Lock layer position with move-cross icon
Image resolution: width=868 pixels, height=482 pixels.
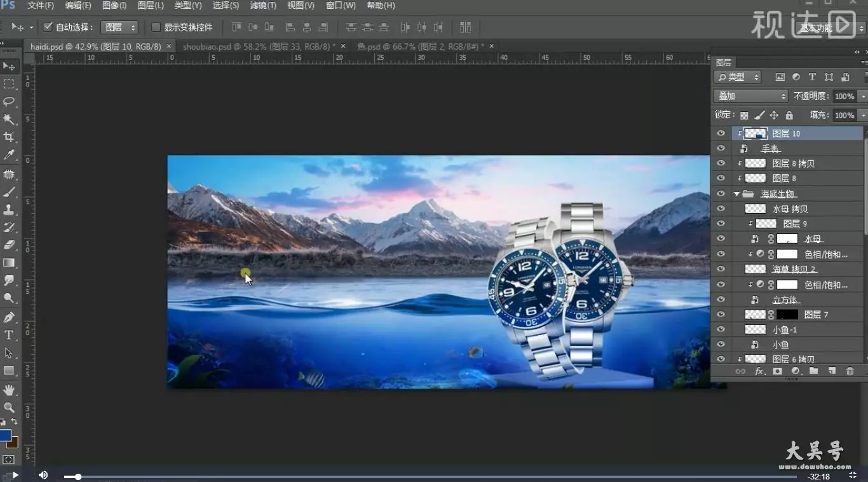click(x=774, y=115)
